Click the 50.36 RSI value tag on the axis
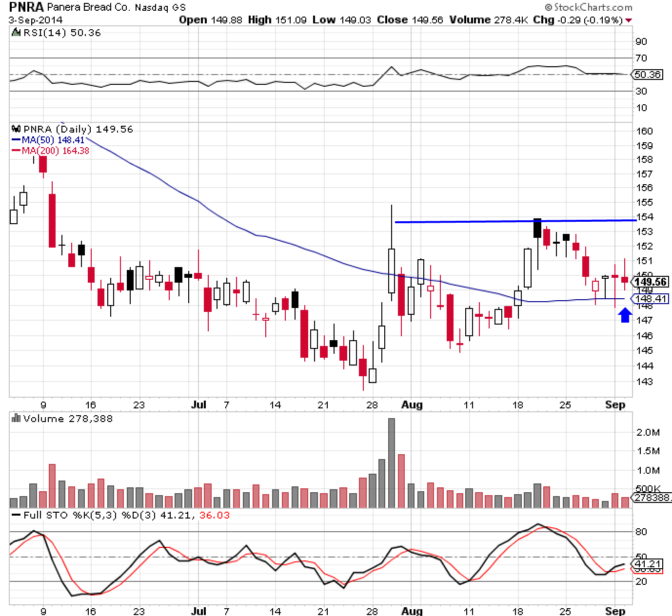 (646, 75)
